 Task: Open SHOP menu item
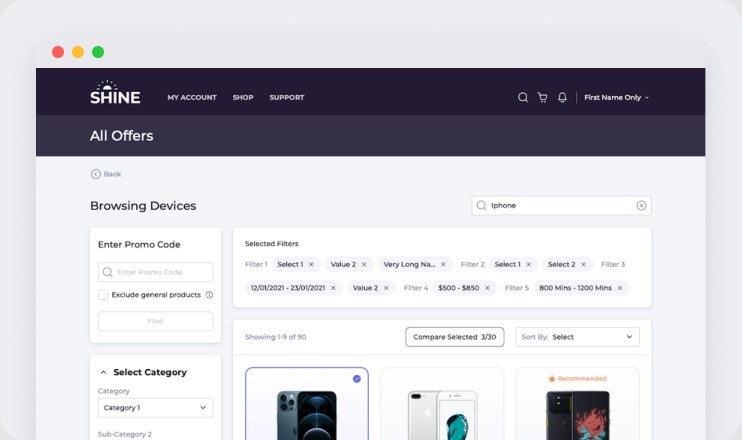[x=243, y=97]
